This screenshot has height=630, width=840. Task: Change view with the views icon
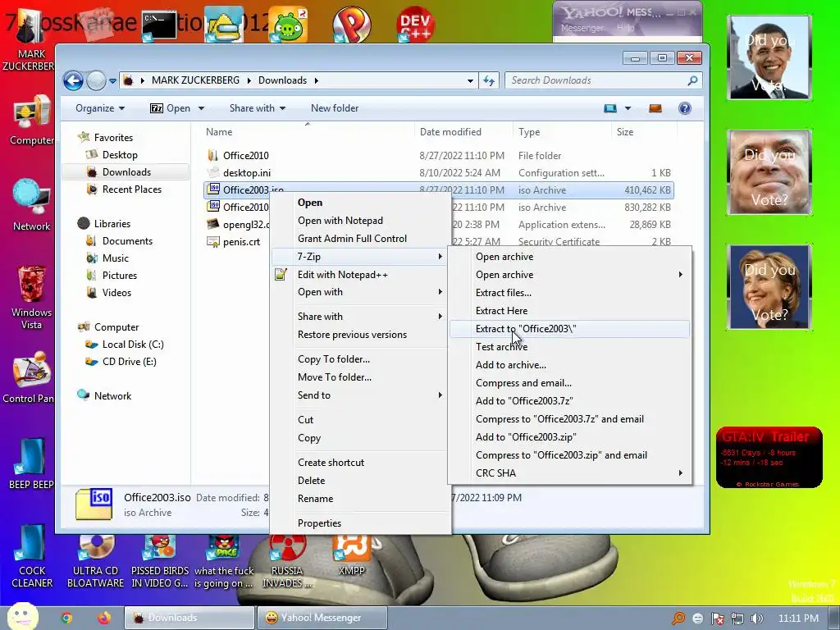pyautogui.click(x=610, y=108)
